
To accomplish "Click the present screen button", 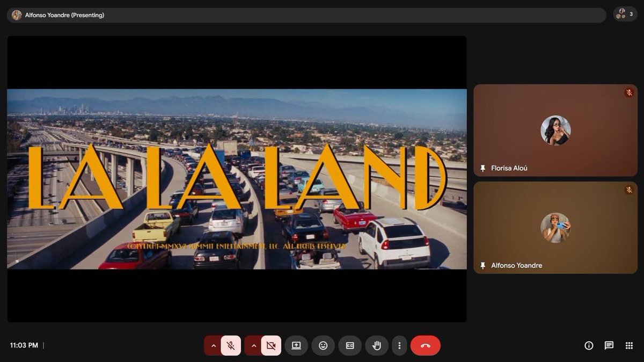I will click(296, 345).
